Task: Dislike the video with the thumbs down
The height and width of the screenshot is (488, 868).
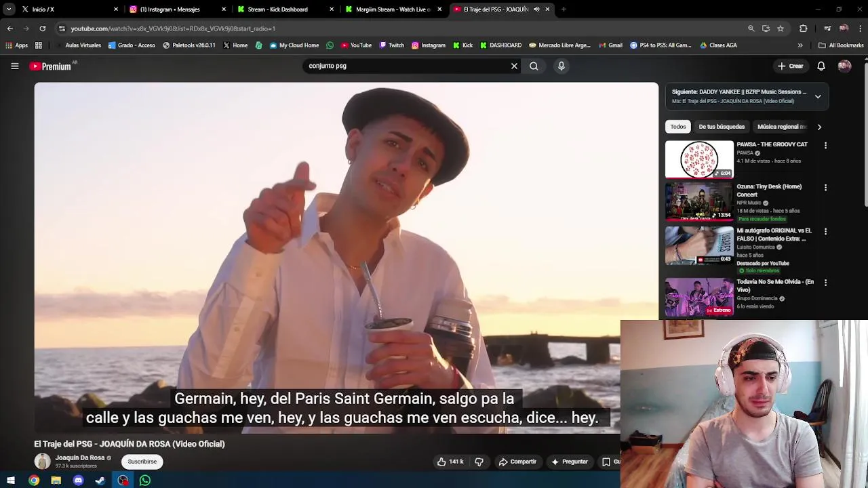Action: [479, 462]
